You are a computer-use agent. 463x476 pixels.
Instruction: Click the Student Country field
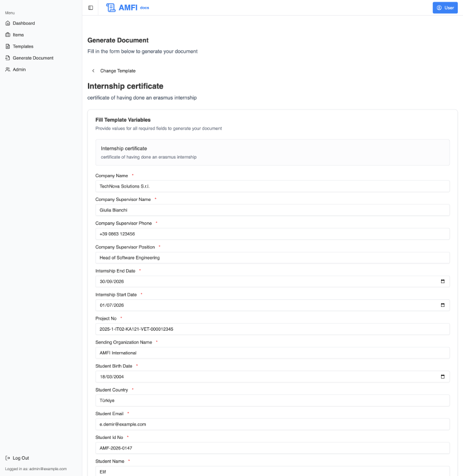pyautogui.click(x=272, y=400)
